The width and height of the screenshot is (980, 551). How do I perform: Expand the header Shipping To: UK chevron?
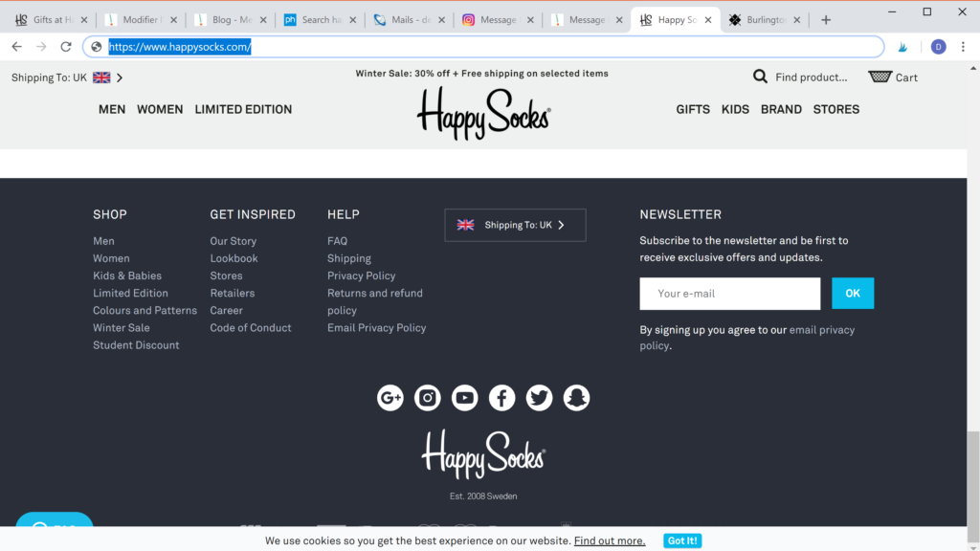(120, 77)
